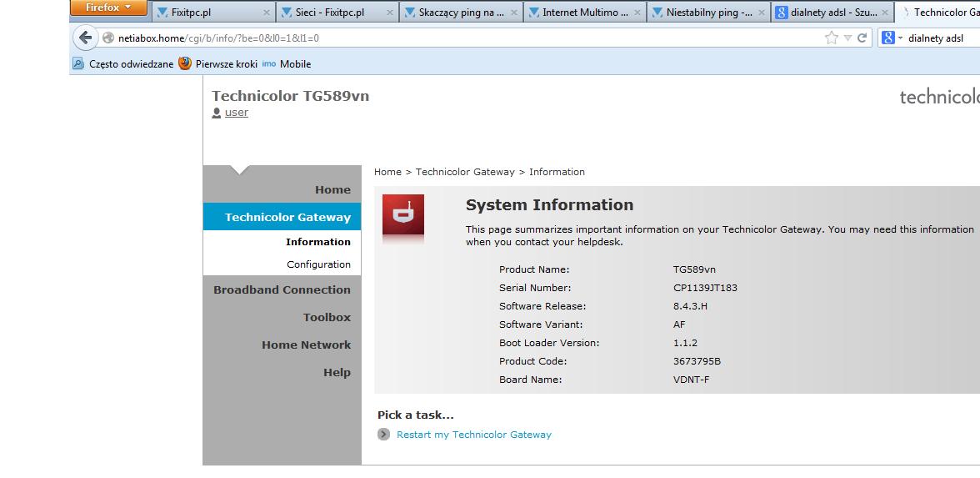Open the orange Firefox menu button
Viewport: 980px width, 478px height.
click(108, 8)
